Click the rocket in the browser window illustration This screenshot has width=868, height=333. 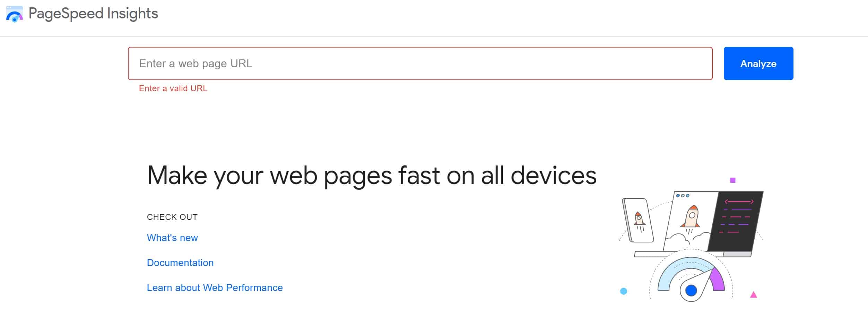pyautogui.click(x=691, y=217)
